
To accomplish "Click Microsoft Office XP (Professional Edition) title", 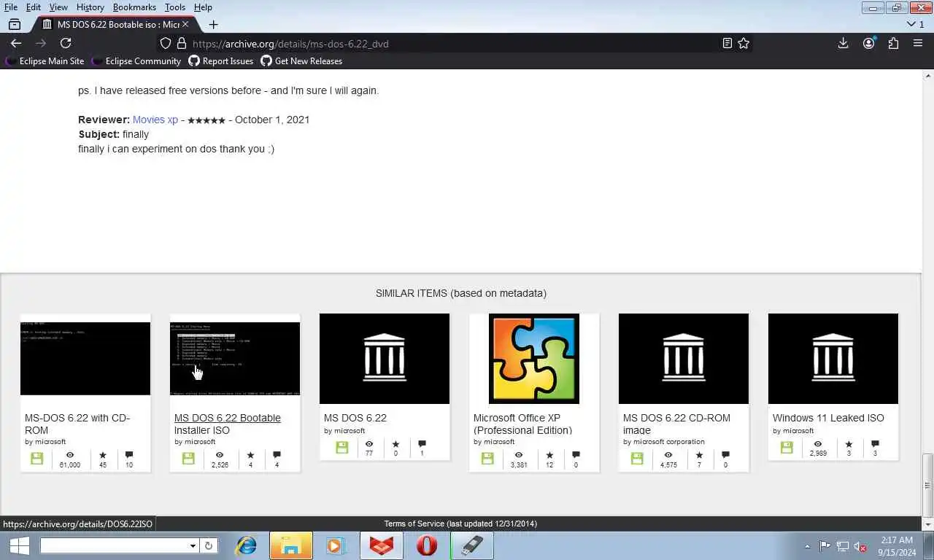I will pos(522,424).
